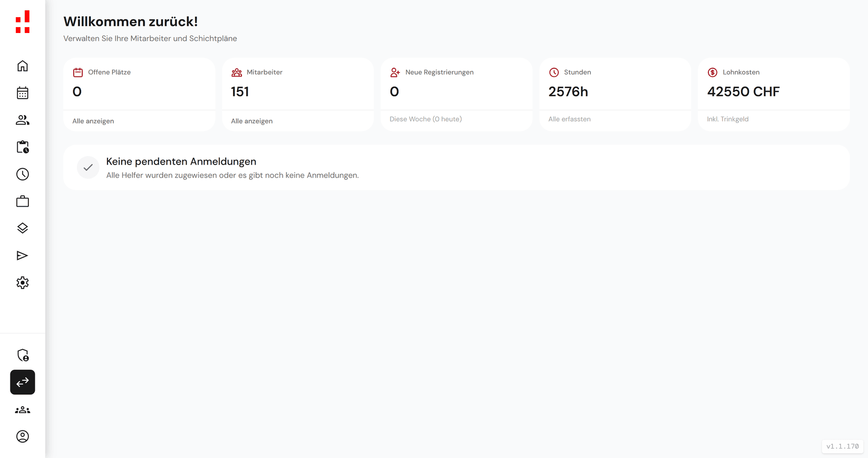Open 'Alle anzeigen' under Mitarbeiter 151
Image resolution: width=868 pixels, height=458 pixels.
[252, 121]
